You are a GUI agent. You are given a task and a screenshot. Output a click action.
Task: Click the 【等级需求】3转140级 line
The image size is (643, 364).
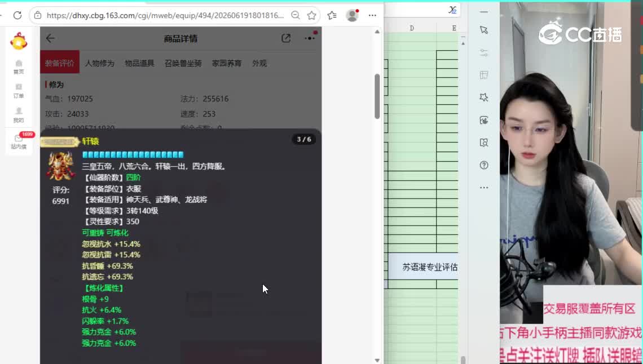120,211
